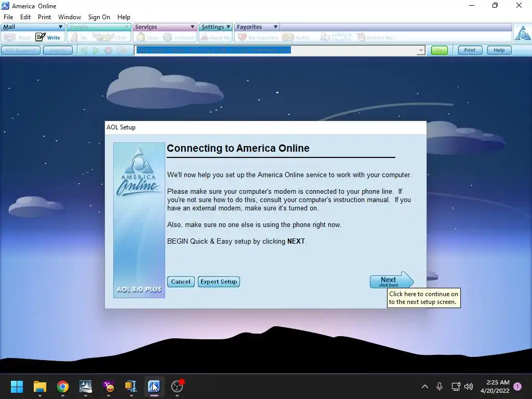Click the browser back arrow icon
The image size is (532, 399).
tap(84, 50)
